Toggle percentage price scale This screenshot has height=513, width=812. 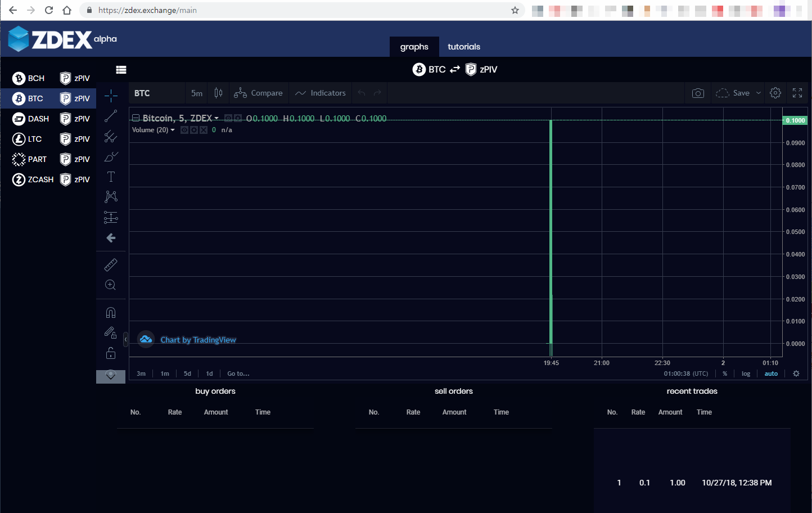725,373
